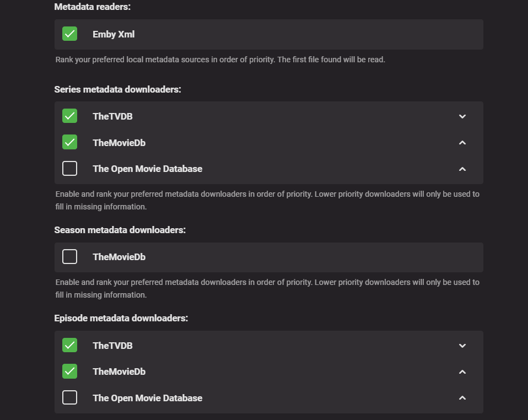
Task: Move The Open Movie Database up in Episode downloaders
Action: (x=462, y=398)
